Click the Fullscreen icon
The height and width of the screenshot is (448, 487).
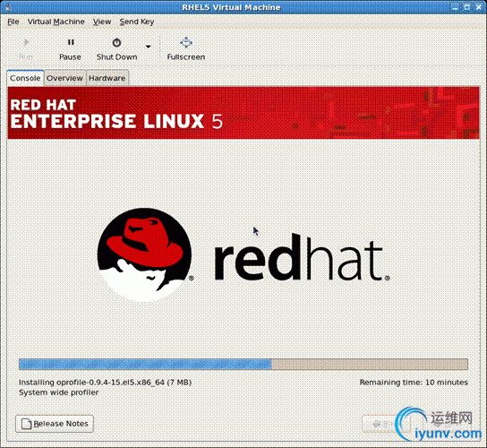(186, 42)
